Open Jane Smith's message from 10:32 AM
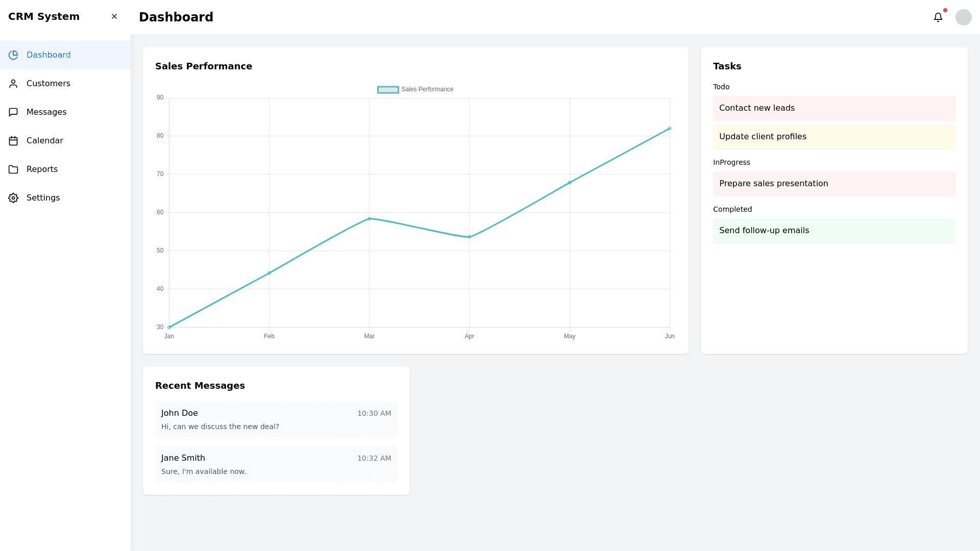The image size is (980, 551). click(x=276, y=464)
